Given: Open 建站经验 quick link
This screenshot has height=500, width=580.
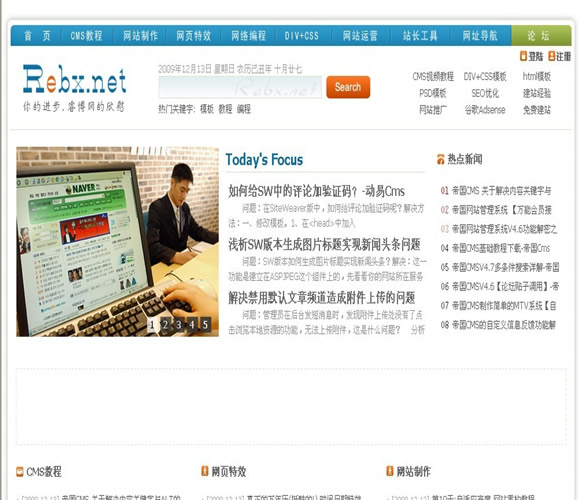Looking at the screenshot, I should click(536, 93).
